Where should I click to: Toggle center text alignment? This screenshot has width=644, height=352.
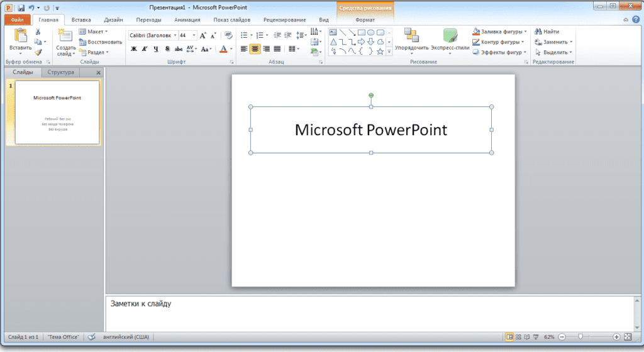coord(255,49)
